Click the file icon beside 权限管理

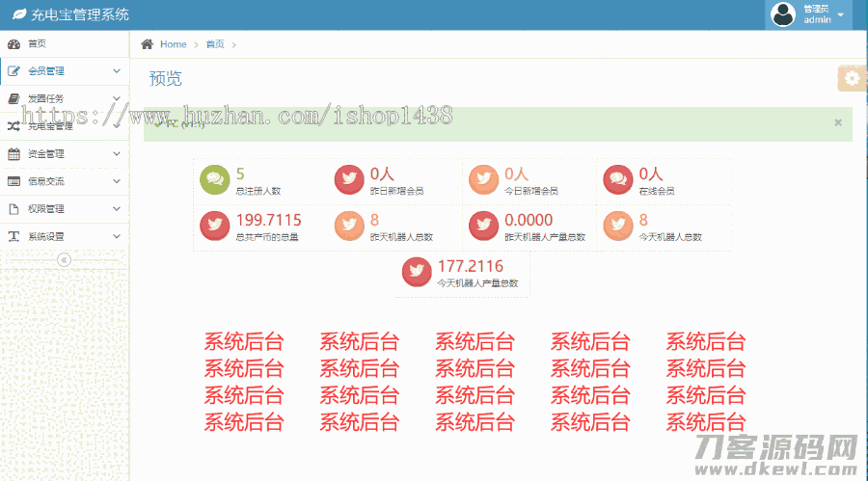pyautogui.click(x=14, y=209)
